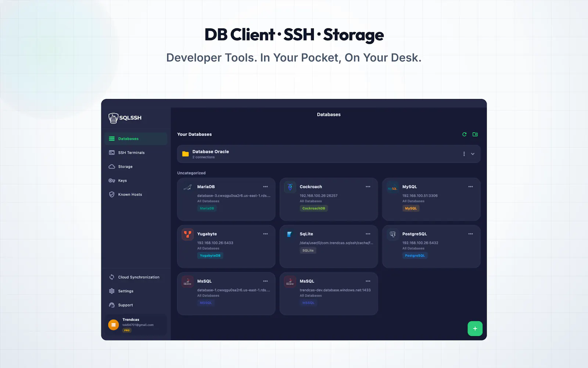Image resolution: width=588 pixels, height=368 pixels.
Task: Click the SQLite tag
Action: click(308, 250)
